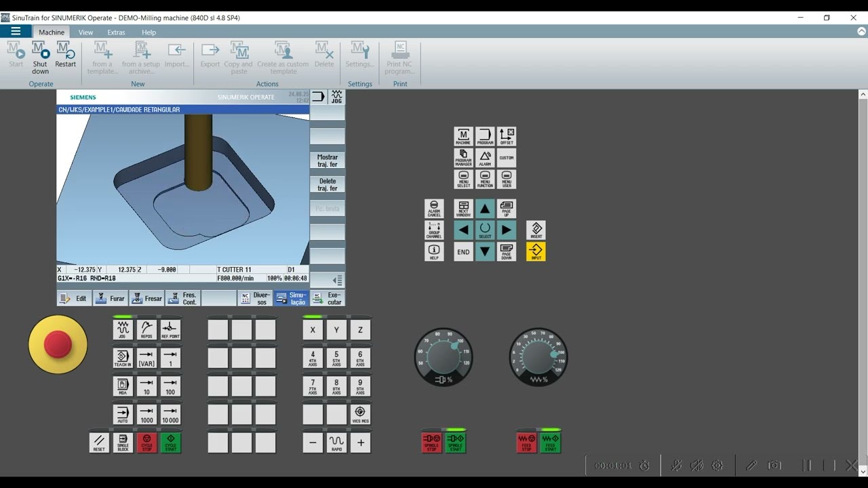Toggle AUTO mode
This screenshot has height=488, width=868.
[123, 415]
